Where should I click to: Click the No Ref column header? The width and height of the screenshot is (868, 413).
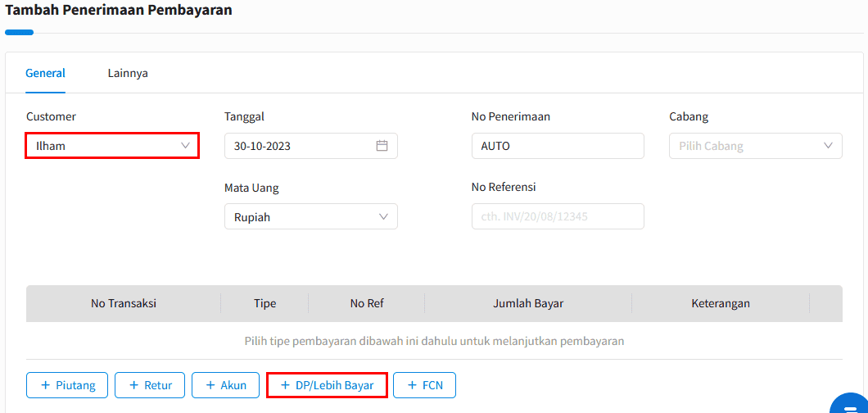coord(367,303)
